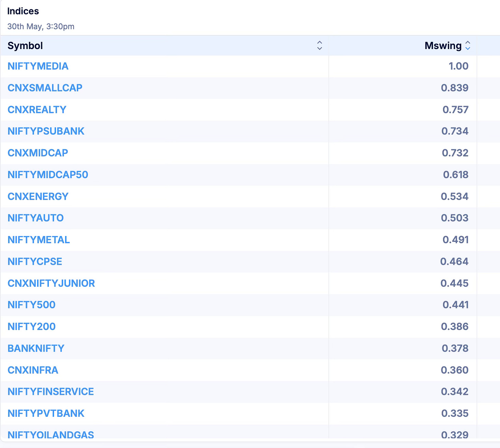Open the NIFTYMETAL index link
The image size is (500, 448).
(39, 240)
